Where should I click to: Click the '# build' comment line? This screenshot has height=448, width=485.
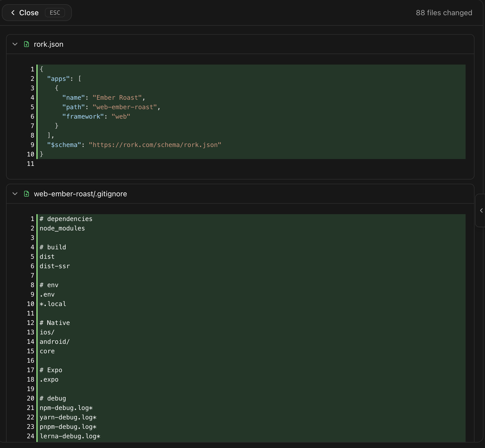(x=251, y=247)
